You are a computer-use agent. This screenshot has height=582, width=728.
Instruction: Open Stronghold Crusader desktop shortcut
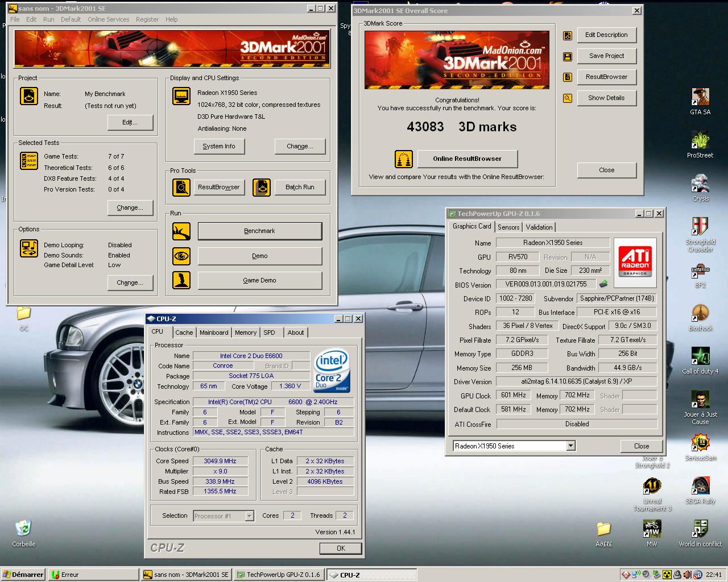[700, 234]
